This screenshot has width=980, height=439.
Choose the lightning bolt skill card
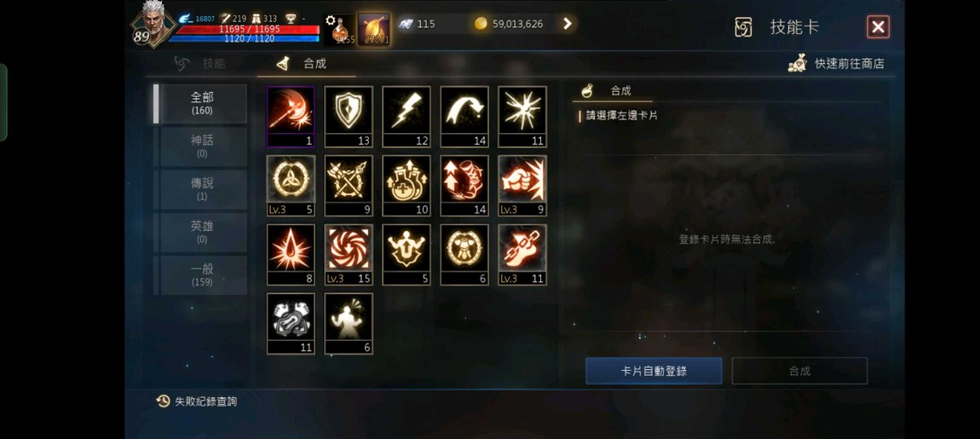406,116
